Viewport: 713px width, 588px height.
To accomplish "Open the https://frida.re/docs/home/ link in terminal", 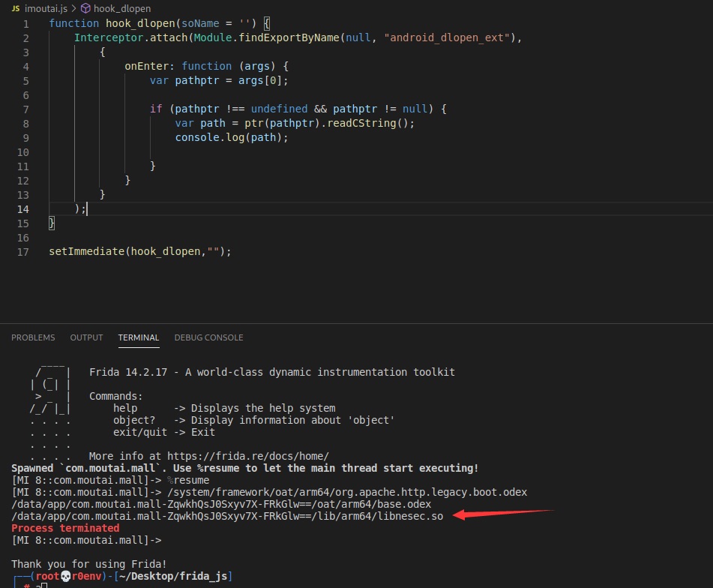I will click(248, 456).
